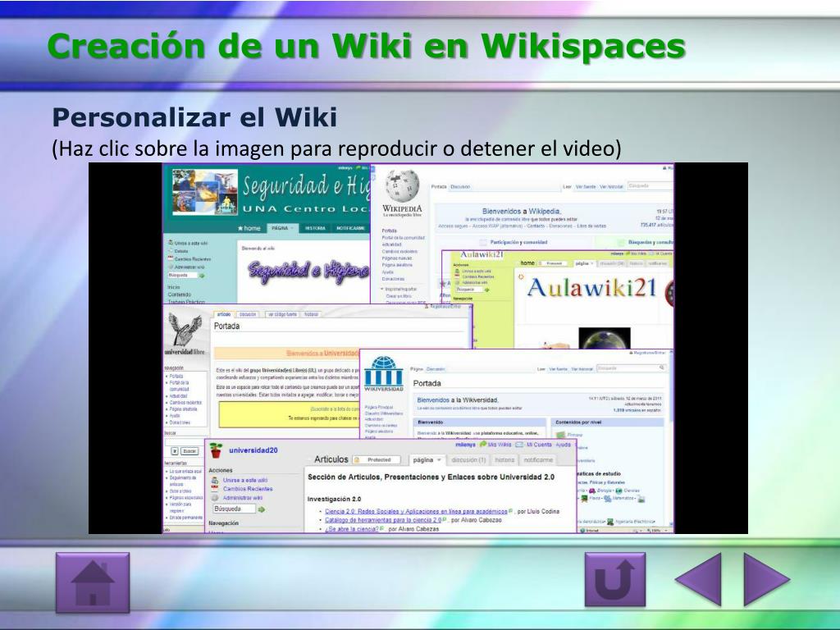The height and width of the screenshot is (630, 840).
Task: Click the green search arrow next to Búsqueda
Action: [262, 510]
